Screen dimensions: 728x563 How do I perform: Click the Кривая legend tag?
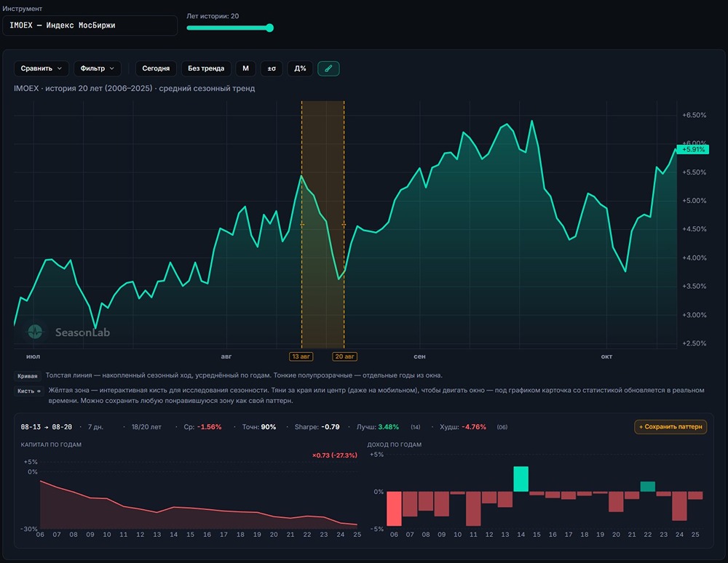click(28, 376)
